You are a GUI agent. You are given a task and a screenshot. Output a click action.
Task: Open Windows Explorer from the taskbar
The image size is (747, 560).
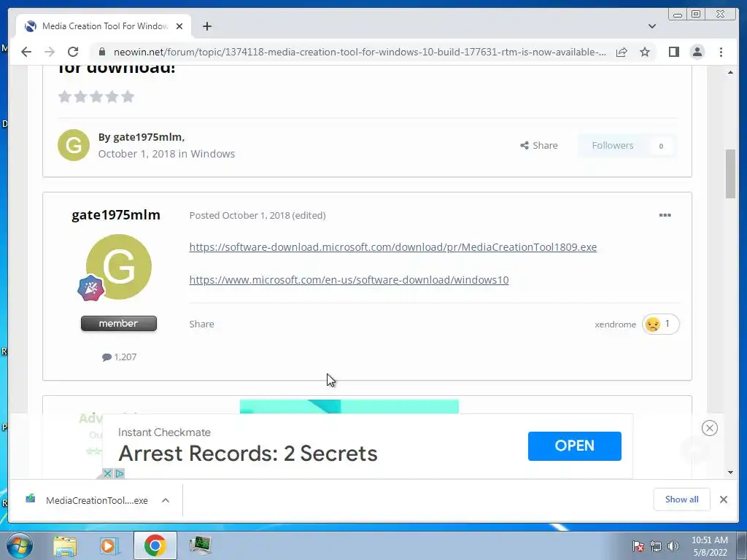tap(64, 545)
